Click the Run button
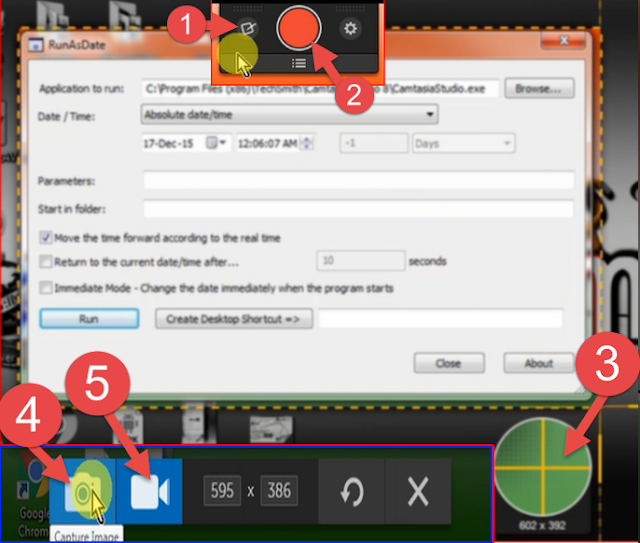Viewport: 640px width, 543px height. click(x=89, y=318)
